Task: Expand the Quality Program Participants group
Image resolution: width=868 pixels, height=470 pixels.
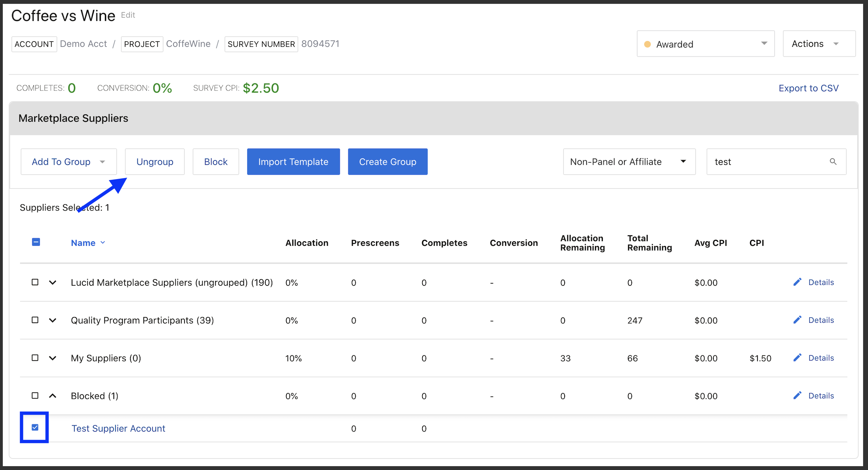Action: coord(52,320)
